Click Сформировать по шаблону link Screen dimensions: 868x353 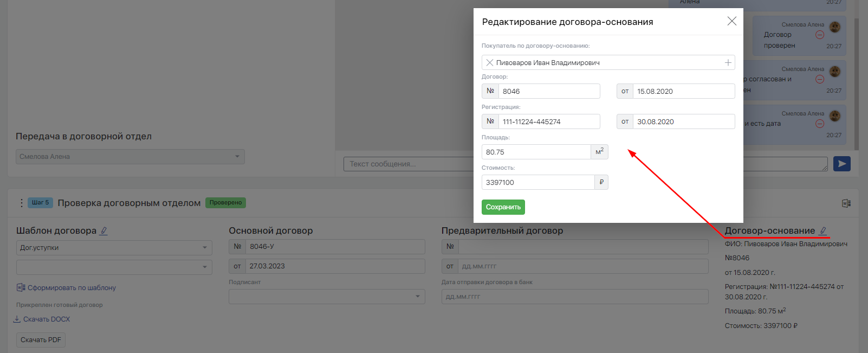tap(72, 288)
